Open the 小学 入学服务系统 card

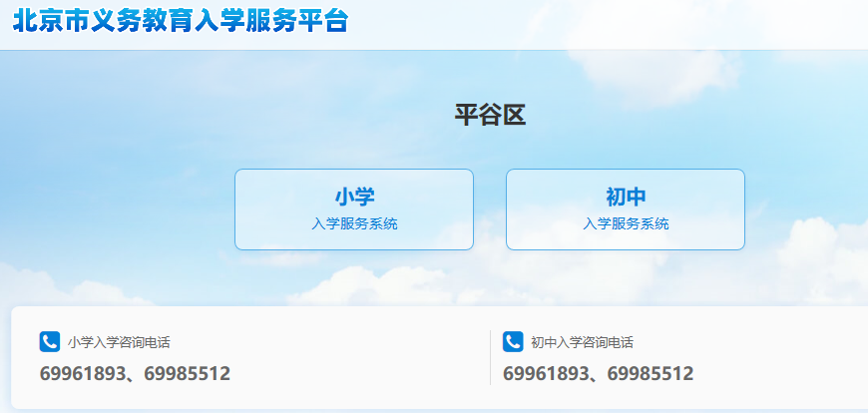(x=354, y=209)
